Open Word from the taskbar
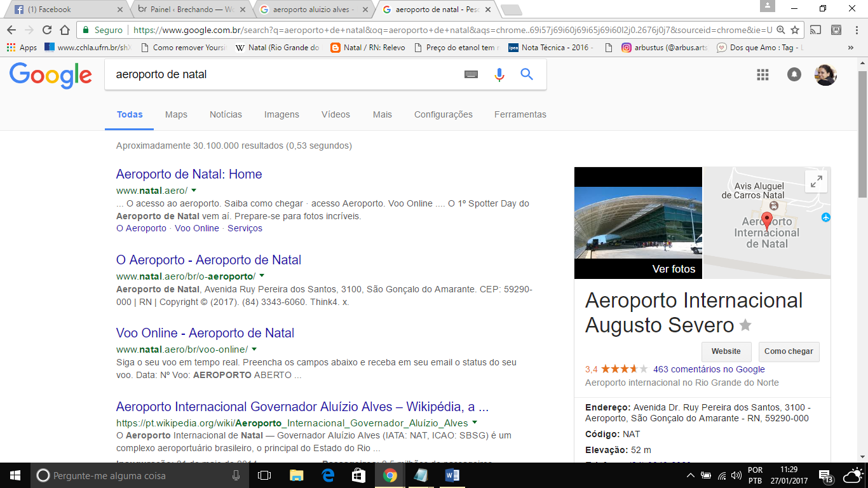The width and height of the screenshot is (868, 488). point(452,475)
